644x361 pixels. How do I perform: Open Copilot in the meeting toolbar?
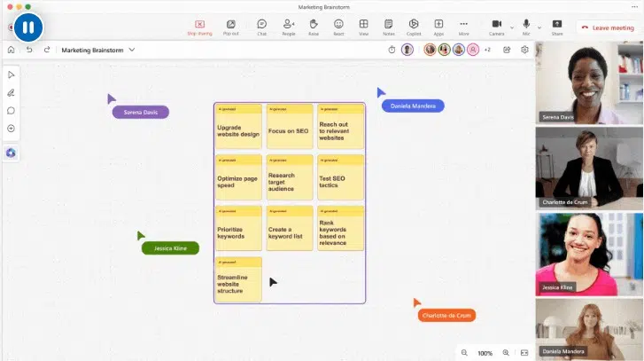(x=414, y=27)
